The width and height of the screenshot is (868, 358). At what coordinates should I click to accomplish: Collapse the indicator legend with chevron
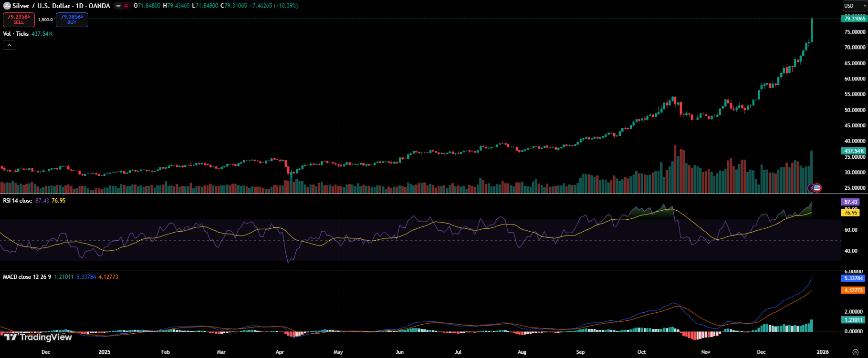tap(9, 45)
